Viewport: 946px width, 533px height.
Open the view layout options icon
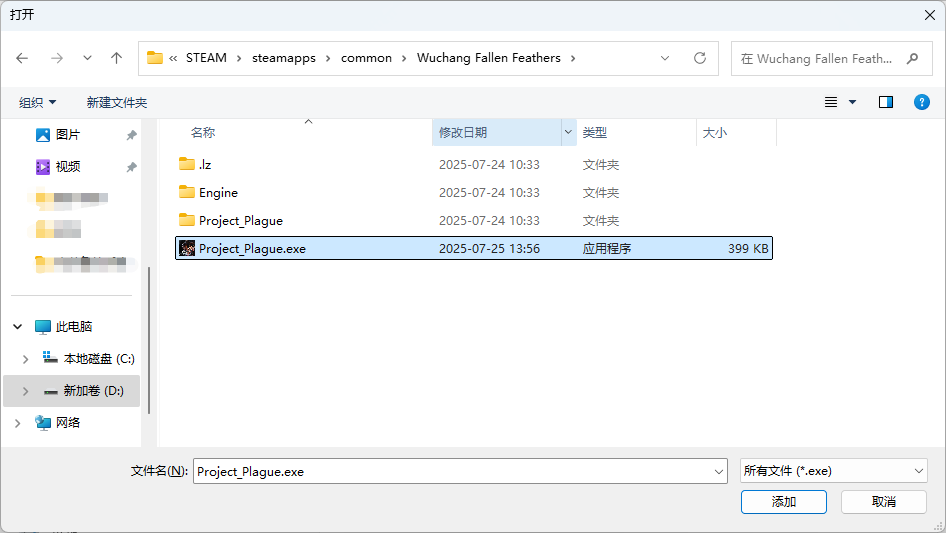click(831, 102)
